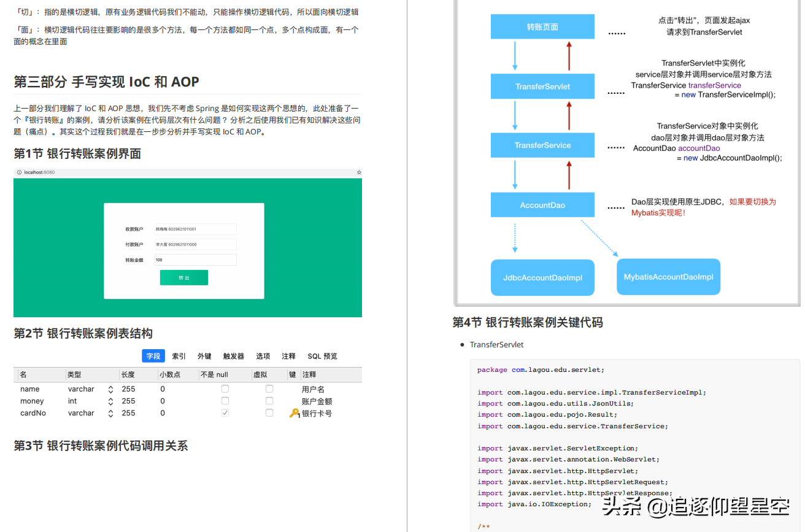Click the code line package com.lagou.edu.servlet;
The height and width of the screenshot is (532, 805).
pyautogui.click(x=541, y=370)
